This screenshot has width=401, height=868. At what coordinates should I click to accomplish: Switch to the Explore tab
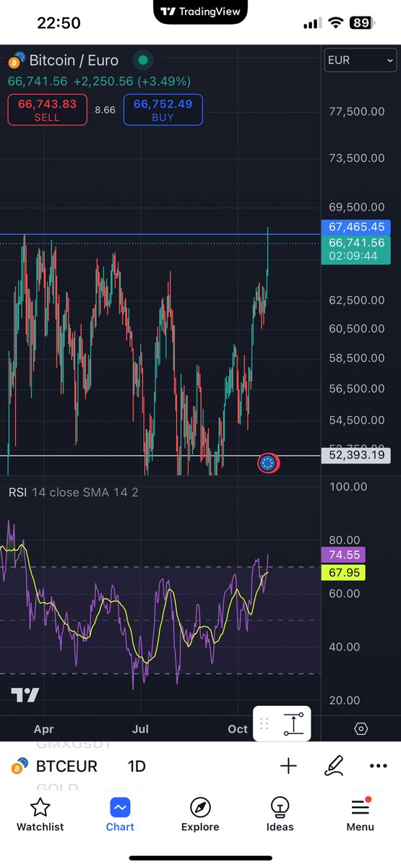point(200,815)
